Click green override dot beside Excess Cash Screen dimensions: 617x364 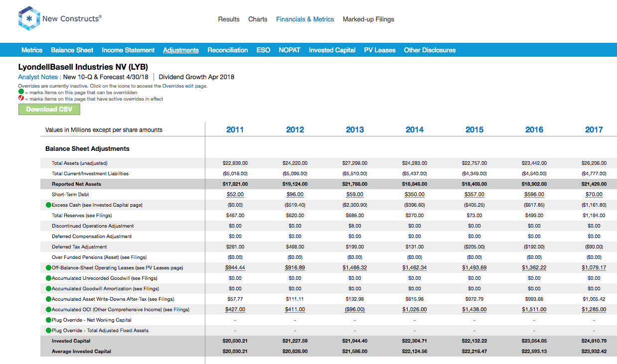coord(48,205)
